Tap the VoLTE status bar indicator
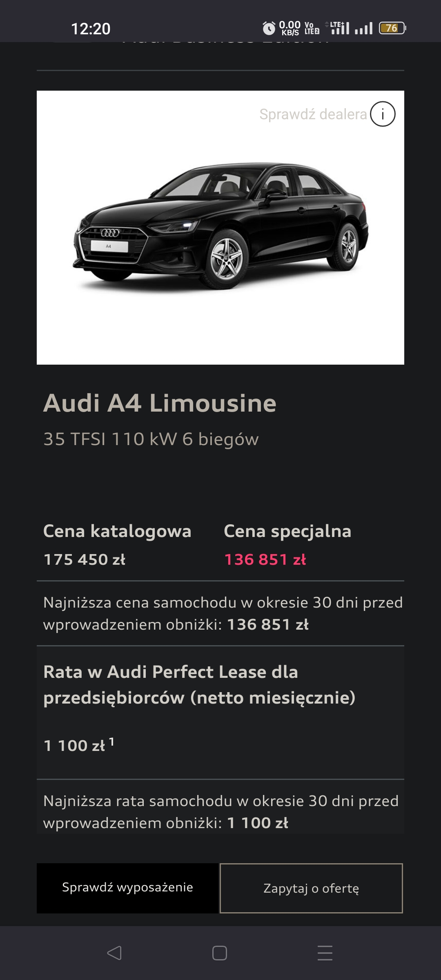Image resolution: width=441 pixels, height=980 pixels. click(312, 28)
